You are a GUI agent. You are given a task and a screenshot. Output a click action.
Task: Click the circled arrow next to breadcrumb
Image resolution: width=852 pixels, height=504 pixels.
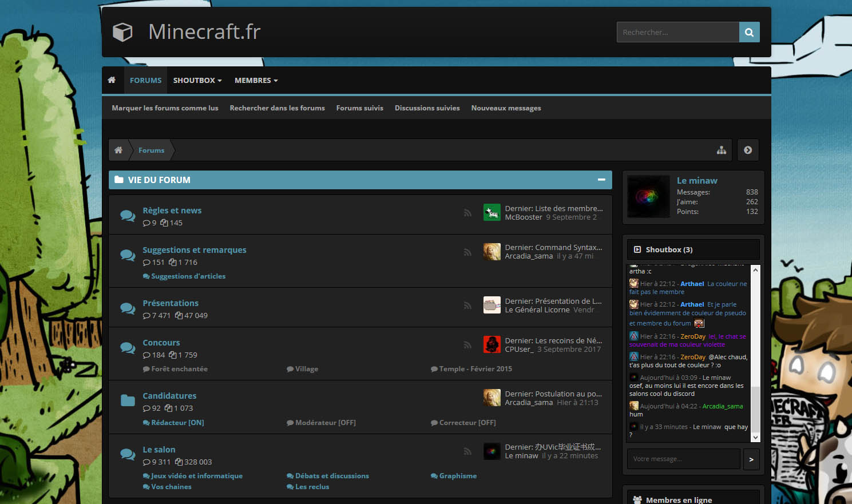748,150
